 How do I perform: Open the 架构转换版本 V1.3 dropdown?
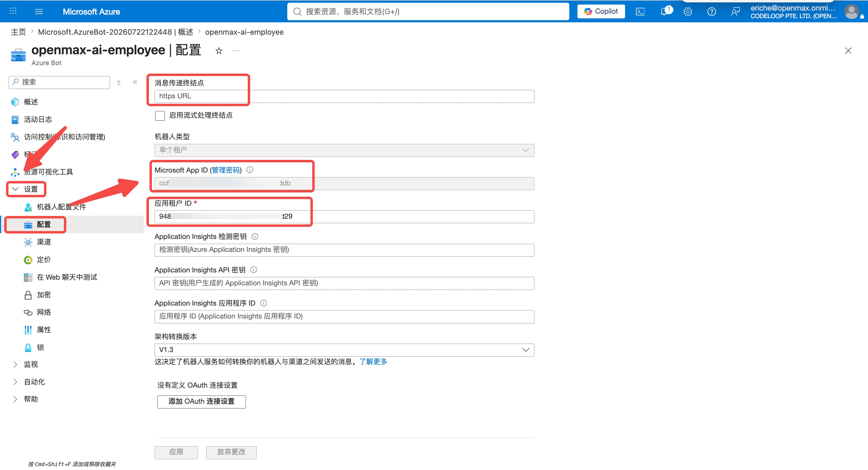[x=344, y=350]
